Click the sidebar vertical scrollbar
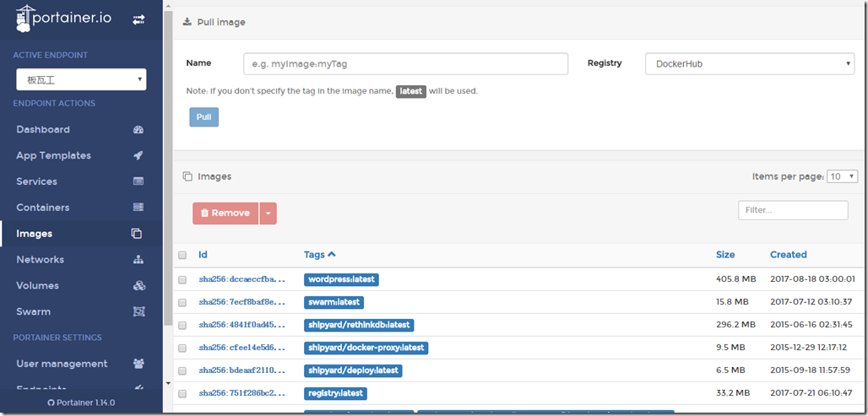Screen dimensions: 868x416 [168, 166]
